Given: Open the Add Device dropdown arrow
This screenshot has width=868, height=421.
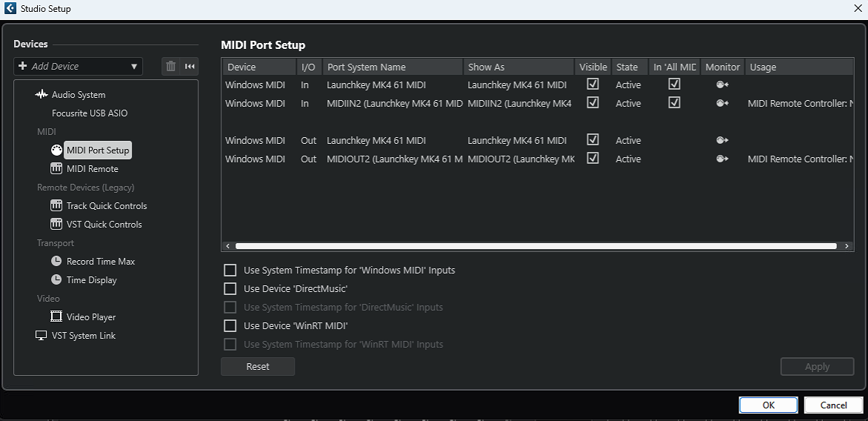Looking at the screenshot, I should tap(134, 67).
